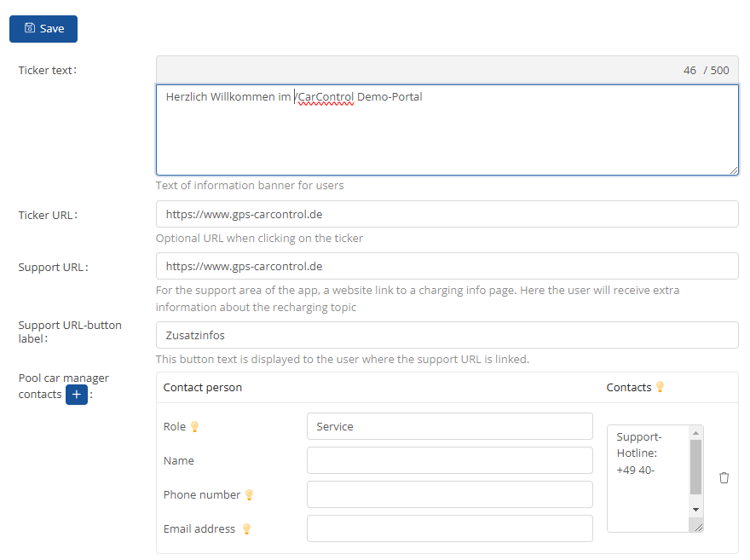Click the lightbulb hint beside Email address
750x560 pixels.
[246, 528]
